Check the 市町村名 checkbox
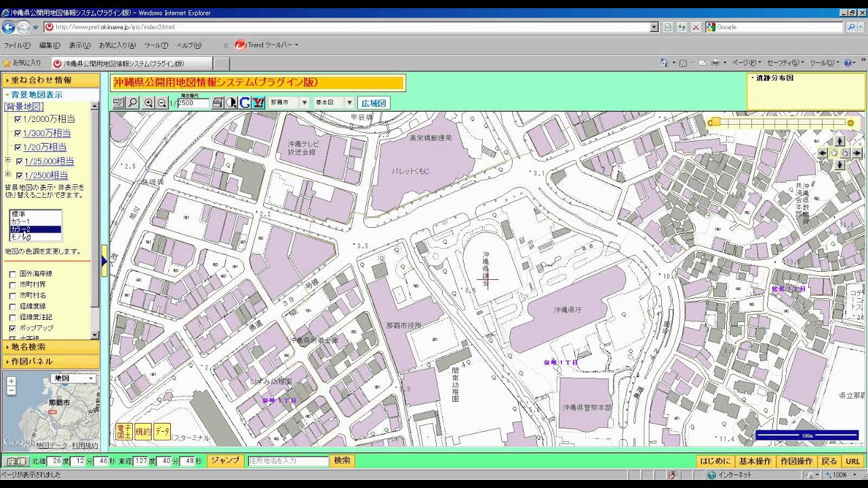 tap(12, 296)
